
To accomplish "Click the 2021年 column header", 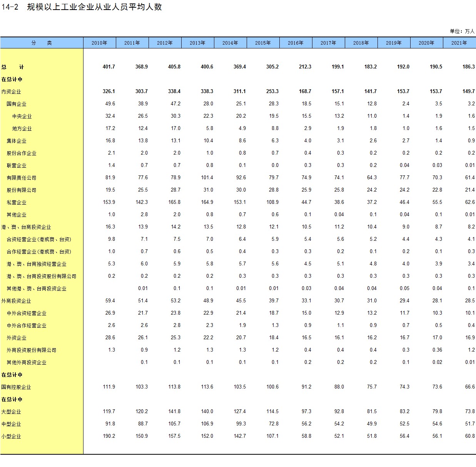I will 459,43.
